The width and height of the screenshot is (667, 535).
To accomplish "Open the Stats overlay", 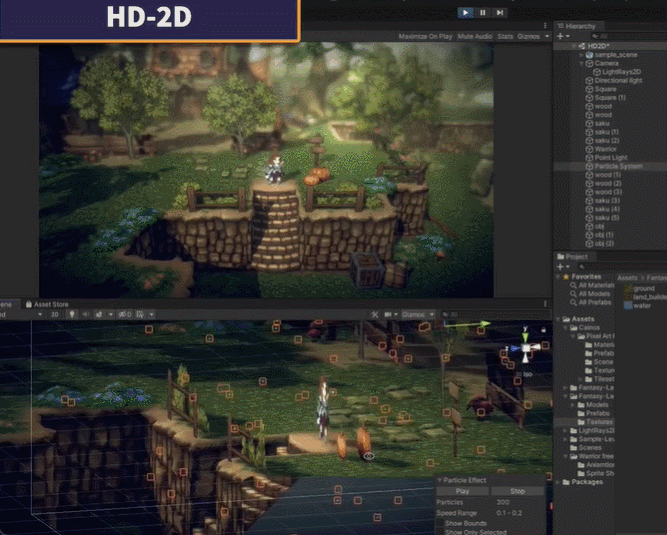I will [505, 36].
